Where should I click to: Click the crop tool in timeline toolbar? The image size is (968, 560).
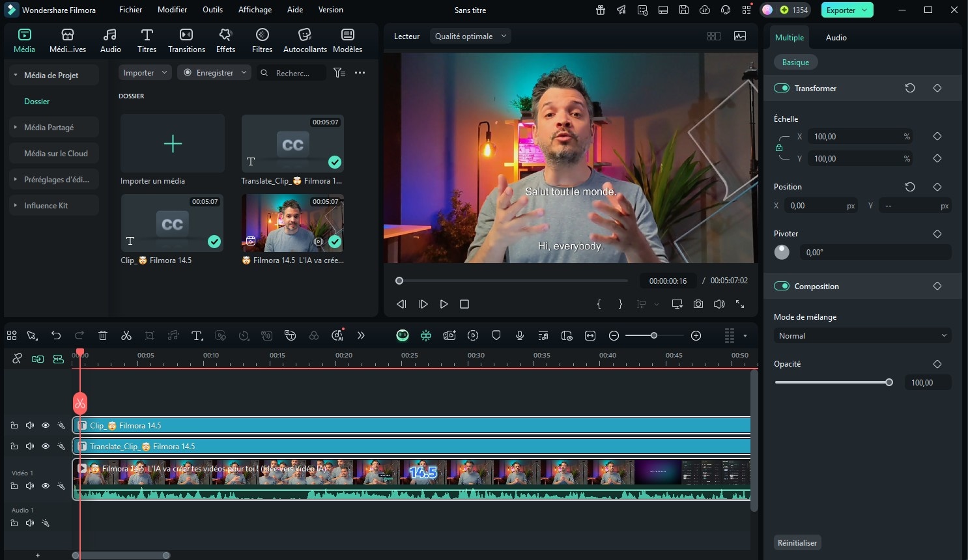point(150,335)
